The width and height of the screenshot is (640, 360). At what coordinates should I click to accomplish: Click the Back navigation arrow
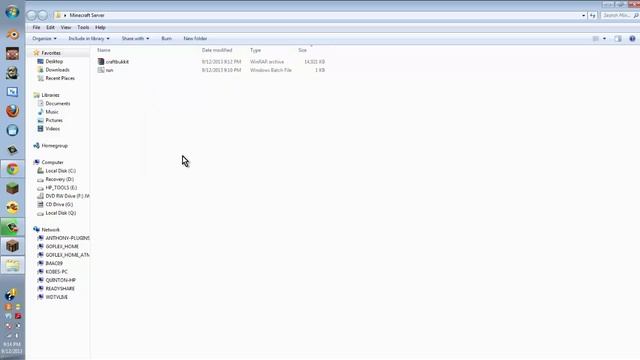click(32, 16)
